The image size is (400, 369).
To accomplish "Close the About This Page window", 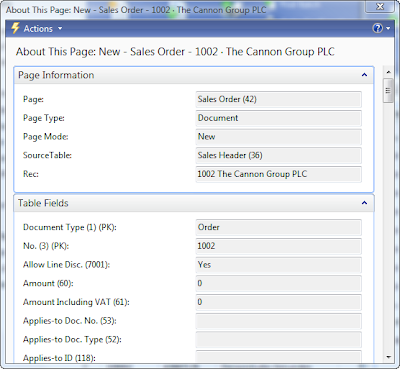I will (380, 7).
